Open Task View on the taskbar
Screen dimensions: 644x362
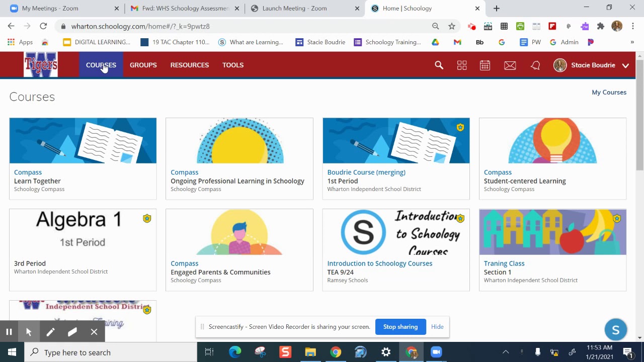[209, 352]
